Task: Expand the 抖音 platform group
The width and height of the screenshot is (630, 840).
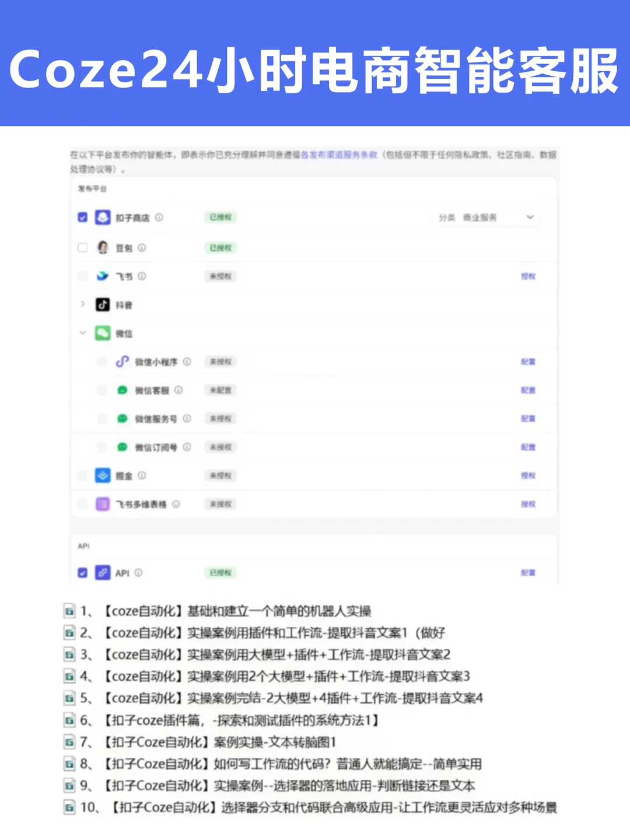Action: click(x=83, y=304)
